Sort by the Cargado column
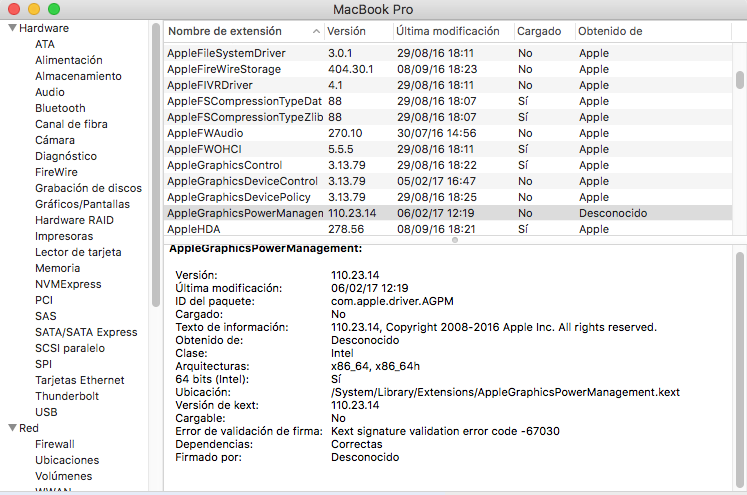747x495 pixels. coord(540,31)
